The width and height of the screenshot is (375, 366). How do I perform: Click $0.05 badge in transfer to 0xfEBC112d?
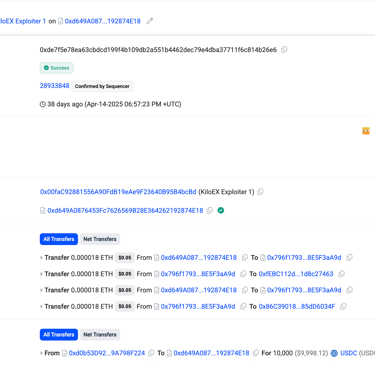tap(125, 274)
